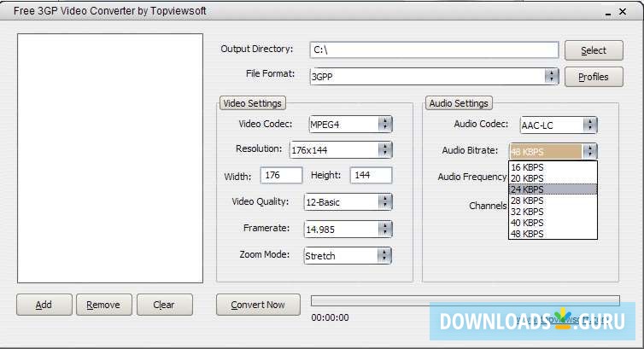This screenshot has width=644, height=349.
Task: Click the conversion progress bar
Action: tap(465, 300)
